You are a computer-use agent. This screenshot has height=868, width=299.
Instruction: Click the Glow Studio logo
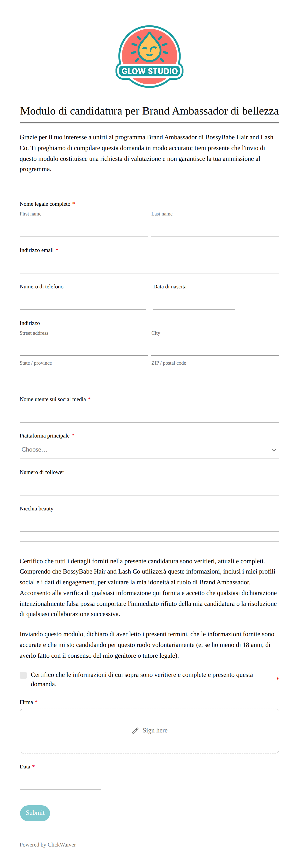pos(149,57)
